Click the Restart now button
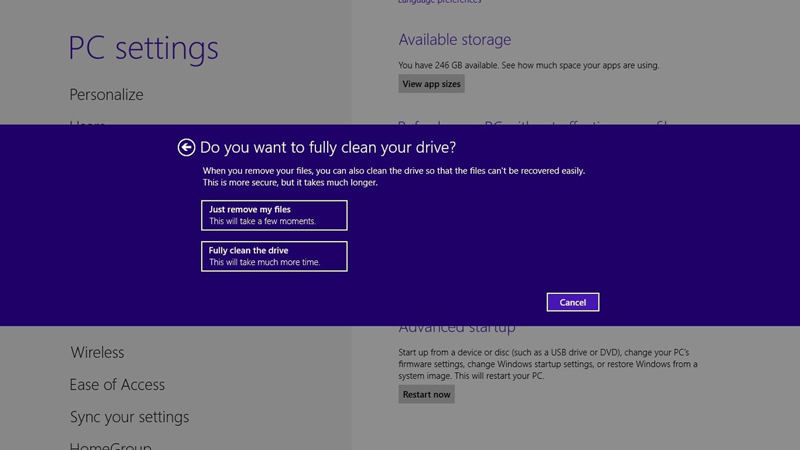Viewport: 800px width, 450px height. click(427, 394)
